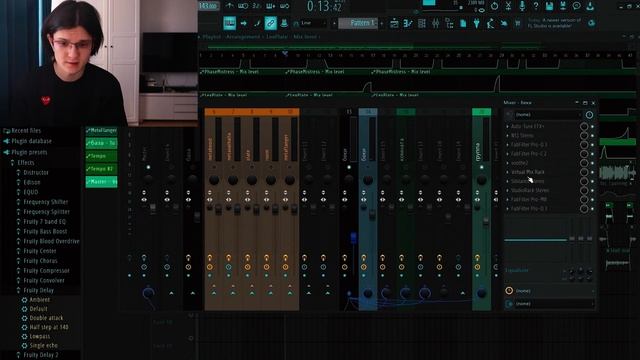This screenshot has width=640, height=360.
Task: Click the shopping cart icon in toolbar
Action: [518, 23]
